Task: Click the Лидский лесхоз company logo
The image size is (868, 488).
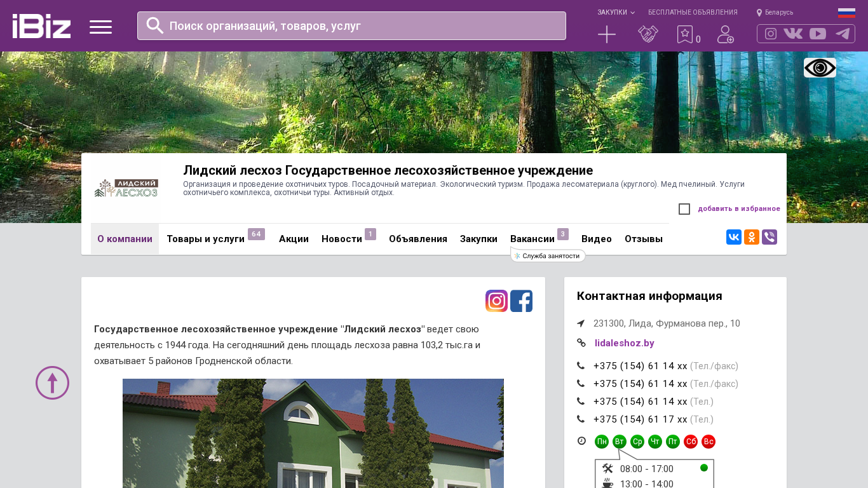Action: tap(126, 188)
